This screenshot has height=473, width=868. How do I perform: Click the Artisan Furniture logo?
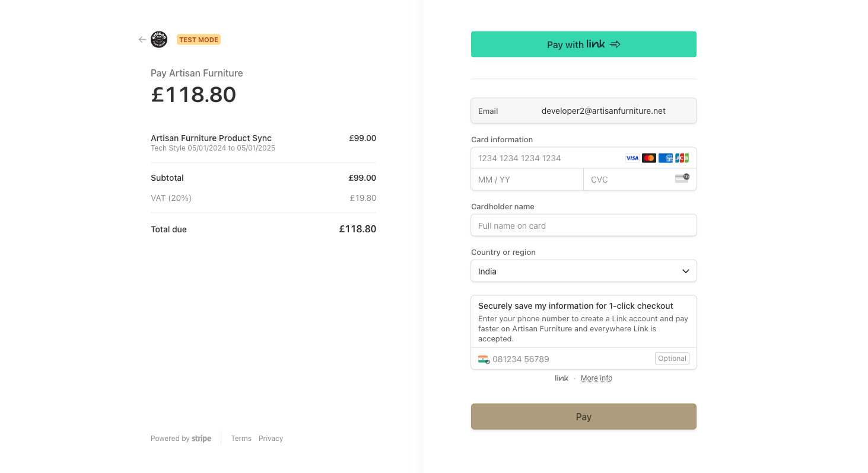click(x=159, y=40)
